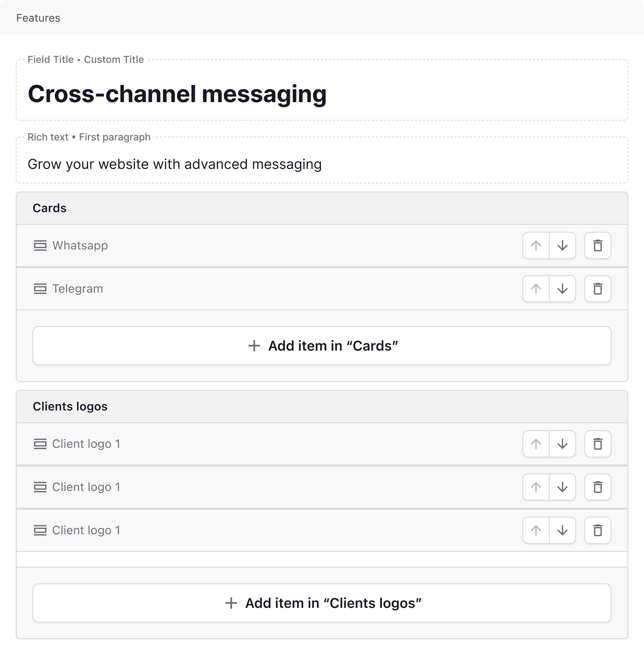Move third Client logo 1 up
The image size is (644, 655).
[536, 530]
